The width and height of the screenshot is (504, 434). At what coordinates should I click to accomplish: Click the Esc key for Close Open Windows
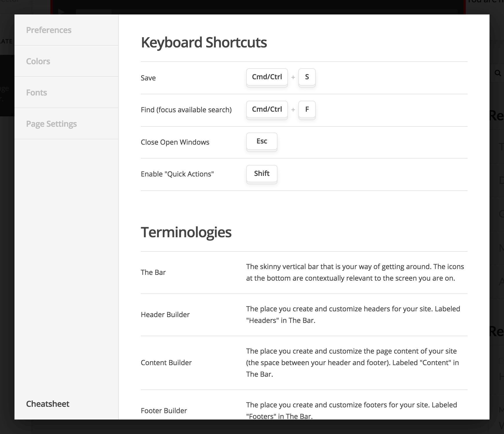click(262, 141)
